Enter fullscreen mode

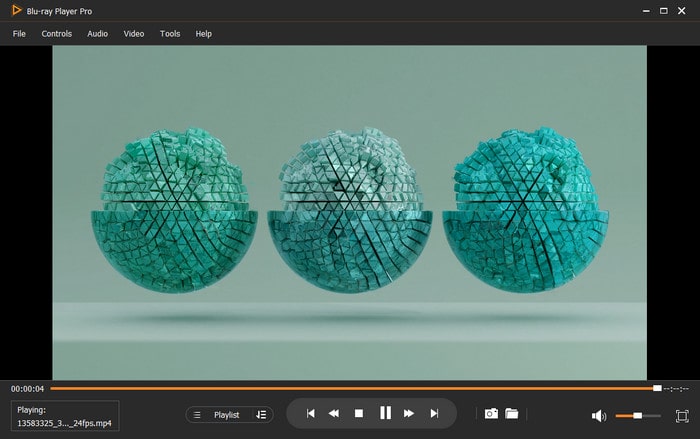pyautogui.click(x=682, y=415)
